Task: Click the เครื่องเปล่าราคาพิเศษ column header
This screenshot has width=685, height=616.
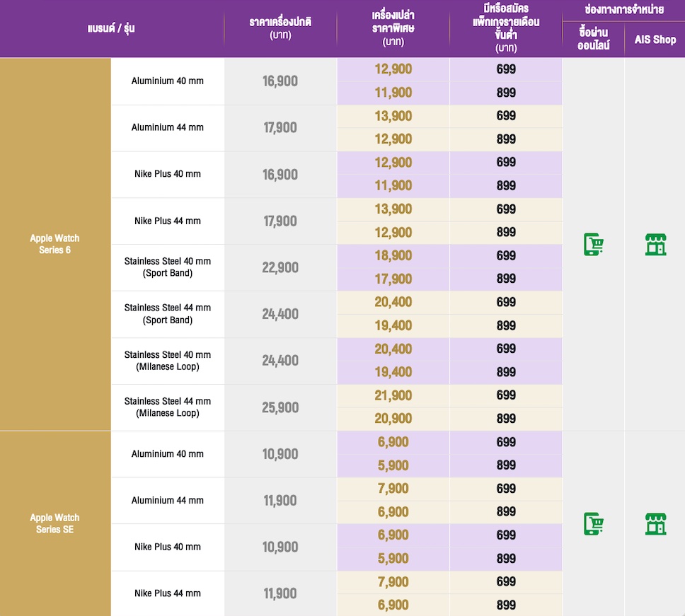Action: [x=393, y=28]
